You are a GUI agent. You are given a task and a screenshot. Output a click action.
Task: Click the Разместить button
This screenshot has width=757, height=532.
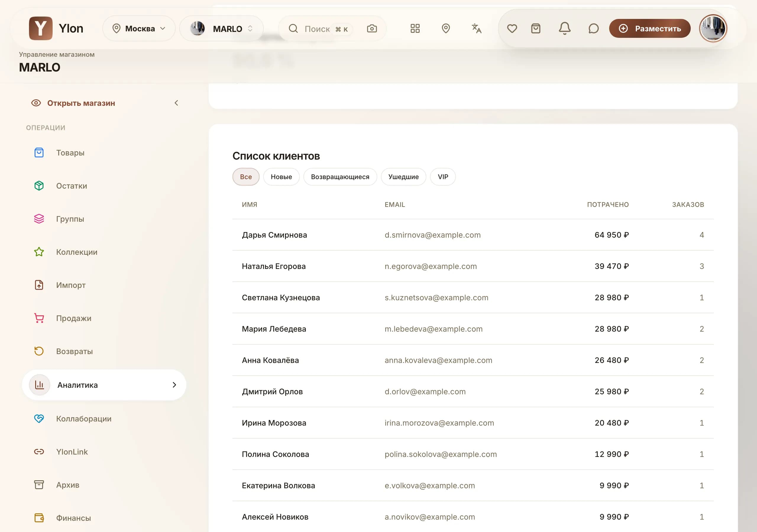click(650, 28)
